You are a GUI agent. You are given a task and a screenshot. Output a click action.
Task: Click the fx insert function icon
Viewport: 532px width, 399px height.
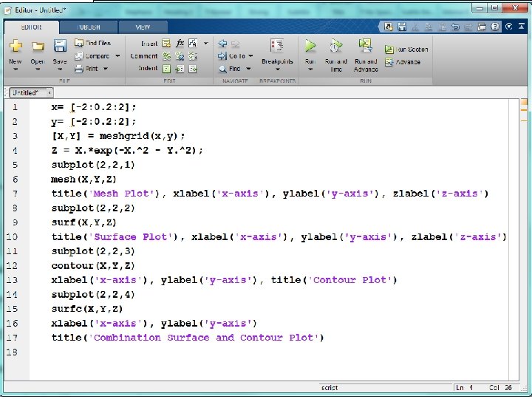180,43
